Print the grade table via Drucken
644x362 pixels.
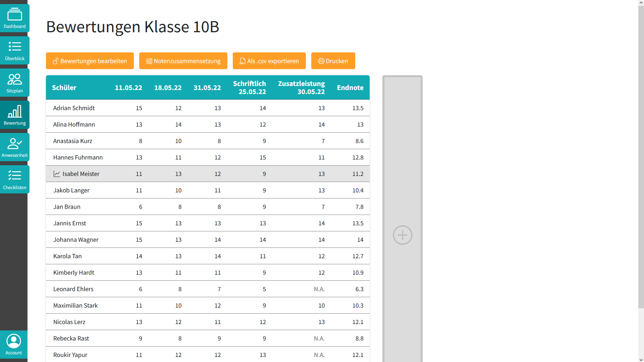(x=333, y=61)
